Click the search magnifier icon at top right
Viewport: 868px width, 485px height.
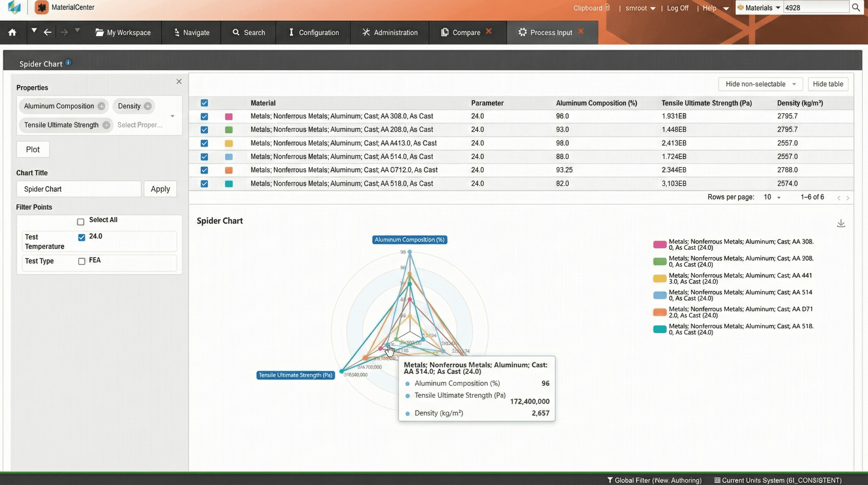[856, 8]
